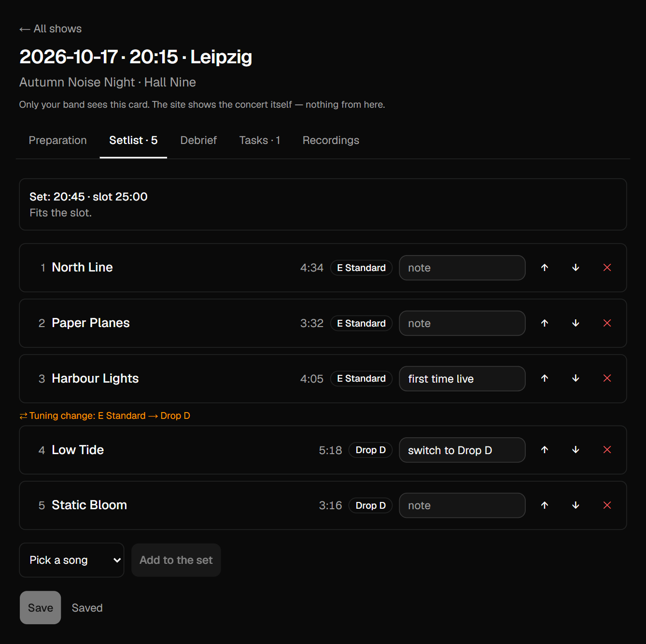This screenshot has width=646, height=644.
Task: Save the setlist
Action: click(41, 608)
